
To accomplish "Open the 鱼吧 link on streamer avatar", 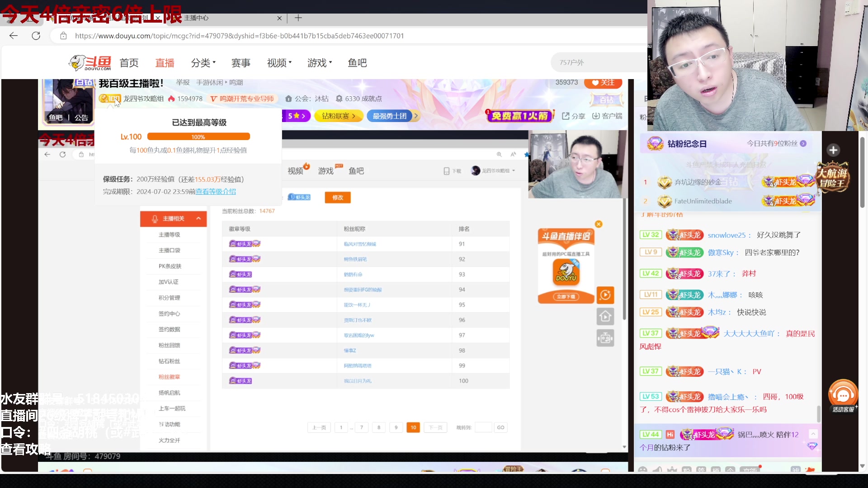I will coord(56,117).
